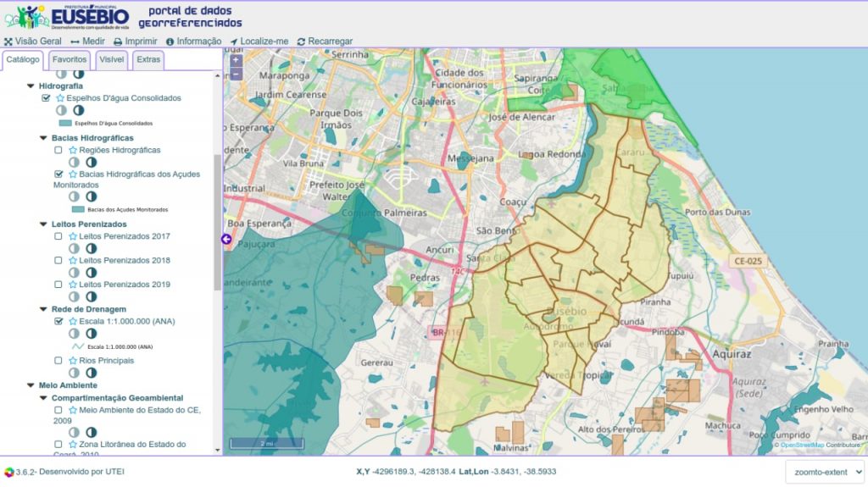Zoom in with the map plus button
Screen dimensions: 868x487
(236, 60)
